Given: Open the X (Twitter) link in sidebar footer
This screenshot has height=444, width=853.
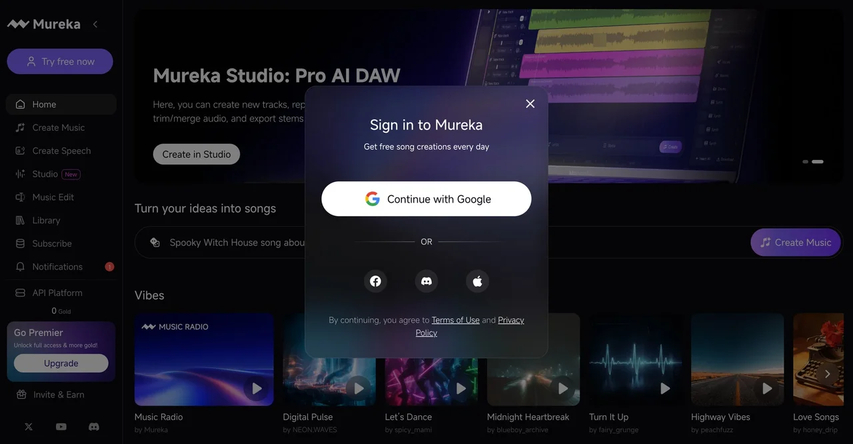Looking at the screenshot, I should point(28,427).
